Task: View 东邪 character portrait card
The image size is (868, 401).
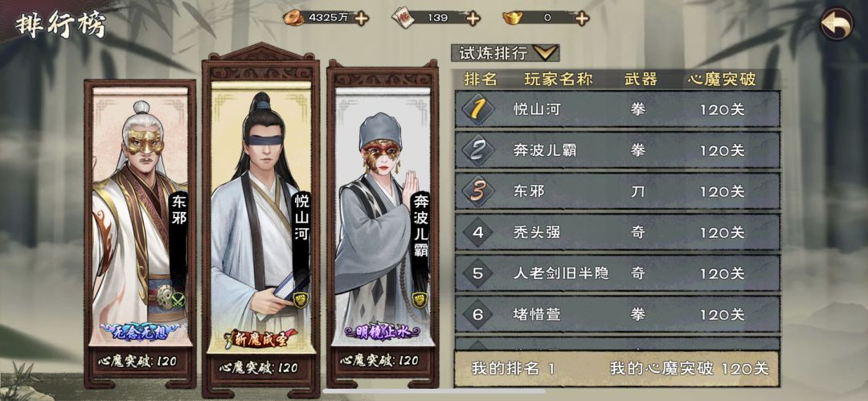Action: [140, 232]
